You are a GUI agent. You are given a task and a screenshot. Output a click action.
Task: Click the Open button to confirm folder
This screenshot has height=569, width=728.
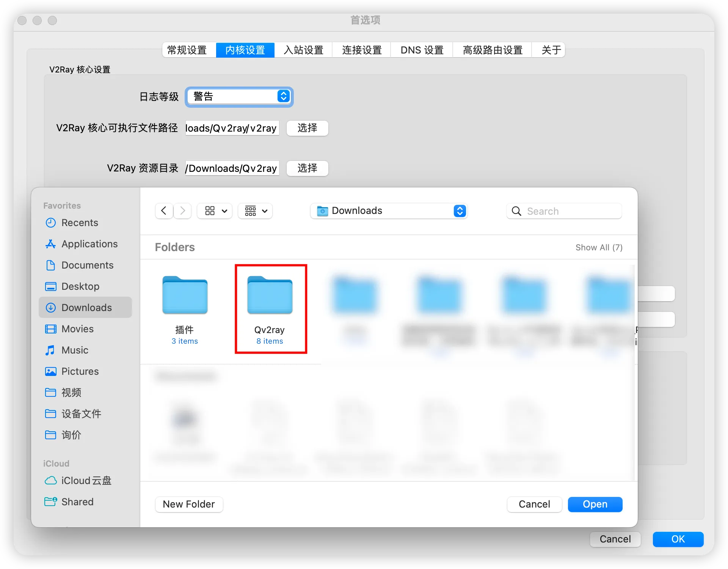pos(595,505)
